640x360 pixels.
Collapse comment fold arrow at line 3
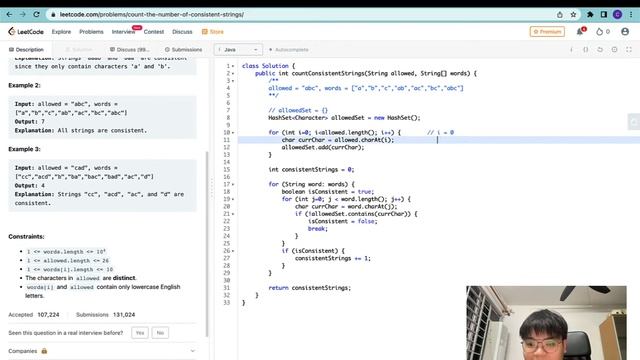point(233,80)
